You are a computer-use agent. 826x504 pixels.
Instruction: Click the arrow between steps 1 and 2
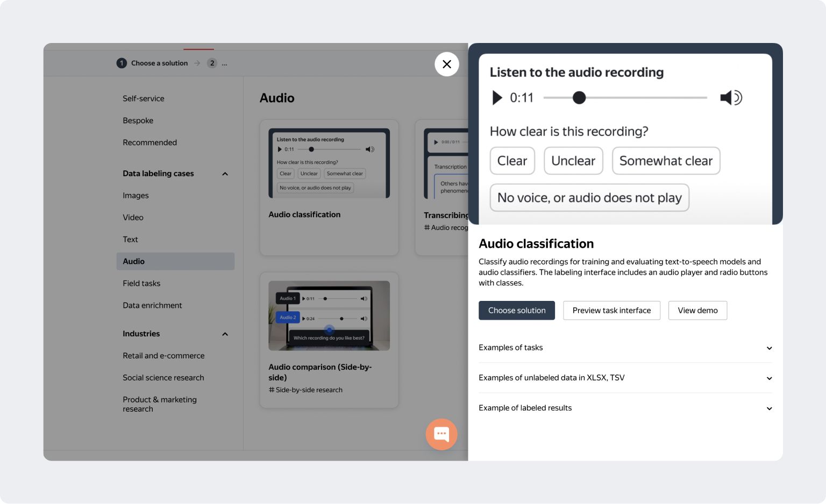click(x=197, y=63)
